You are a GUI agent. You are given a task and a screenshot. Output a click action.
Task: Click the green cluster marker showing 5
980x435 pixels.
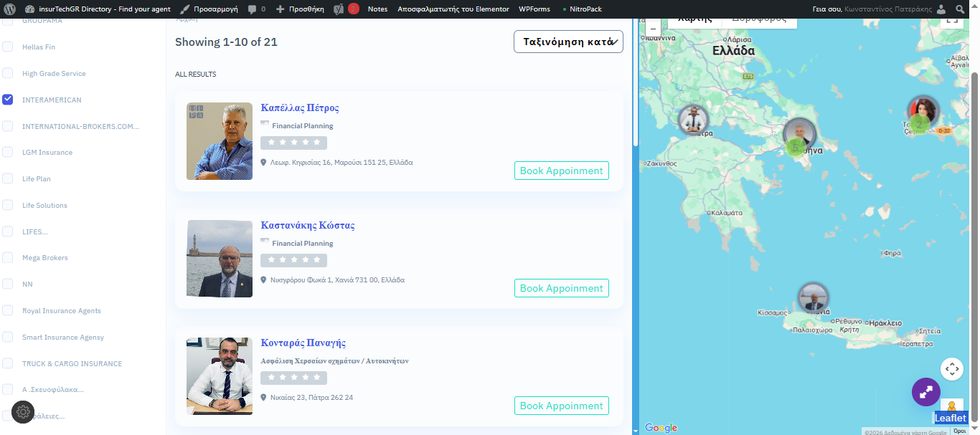pos(794,148)
